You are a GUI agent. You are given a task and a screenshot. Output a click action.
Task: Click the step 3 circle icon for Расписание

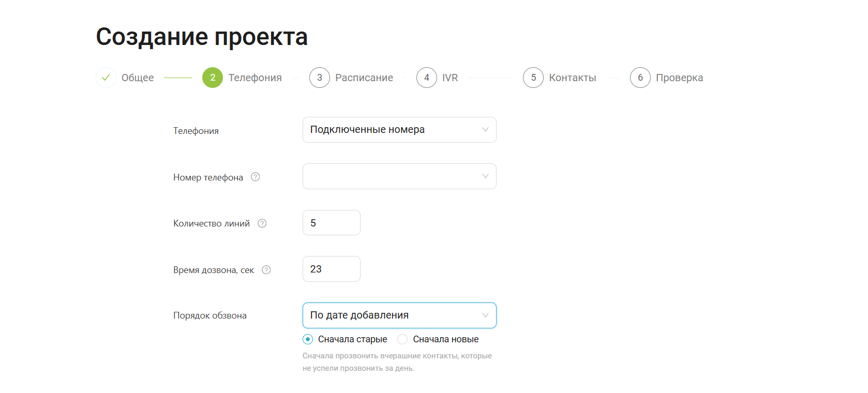(x=320, y=78)
